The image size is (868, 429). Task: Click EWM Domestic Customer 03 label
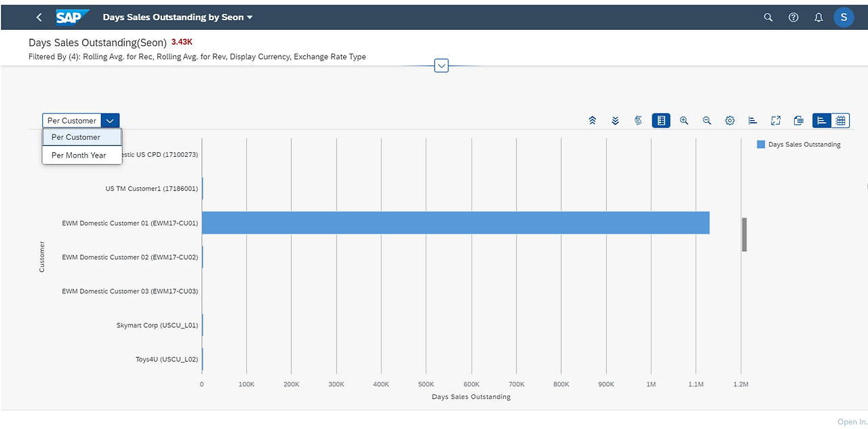coord(130,291)
